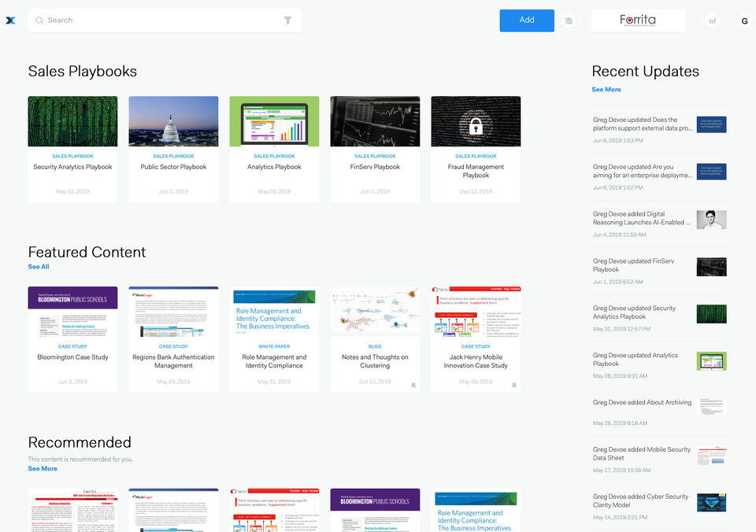
Task: Toggle bookmark on Jack Henry Mobile Innovation card
Action: coord(514,385)
